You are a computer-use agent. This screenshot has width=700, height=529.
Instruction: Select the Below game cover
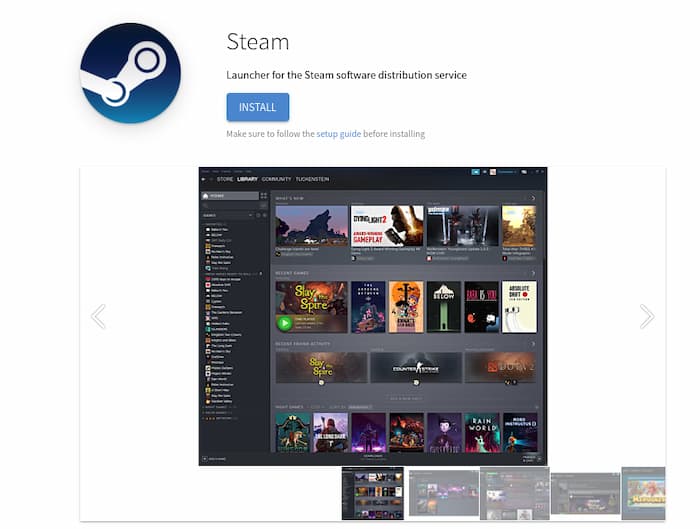(443, 307)
